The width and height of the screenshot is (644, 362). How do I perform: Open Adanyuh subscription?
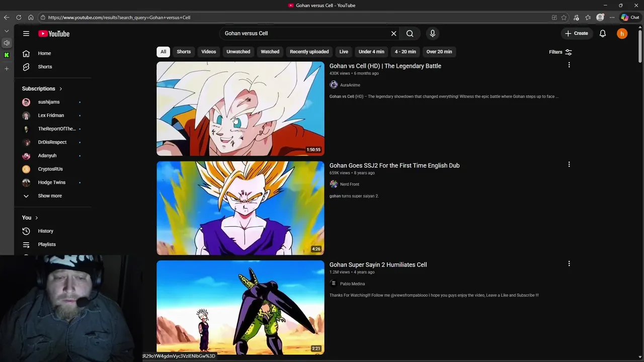47,156
